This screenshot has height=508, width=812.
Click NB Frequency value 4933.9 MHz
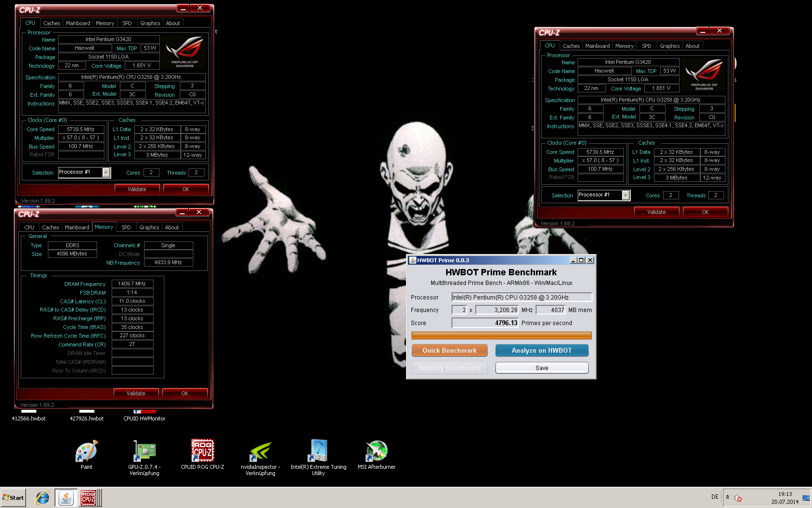coord(168,262)
